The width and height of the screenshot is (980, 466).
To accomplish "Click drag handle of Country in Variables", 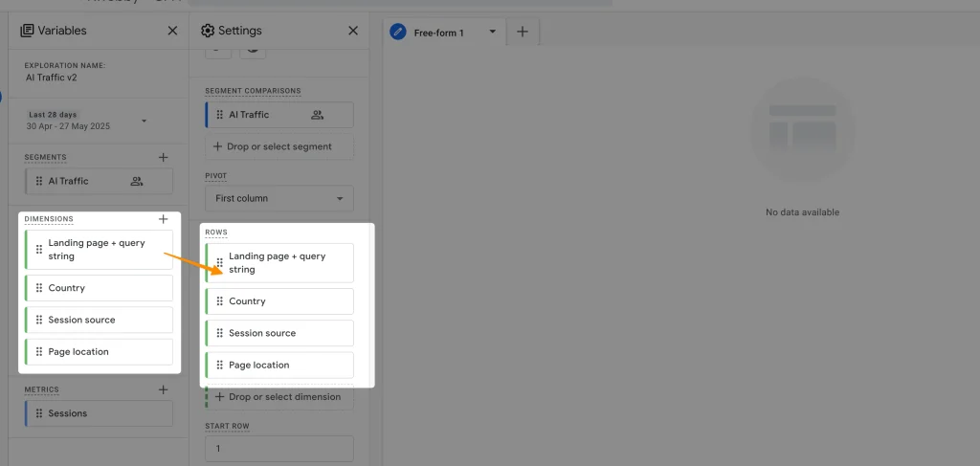I will [38, 288].
